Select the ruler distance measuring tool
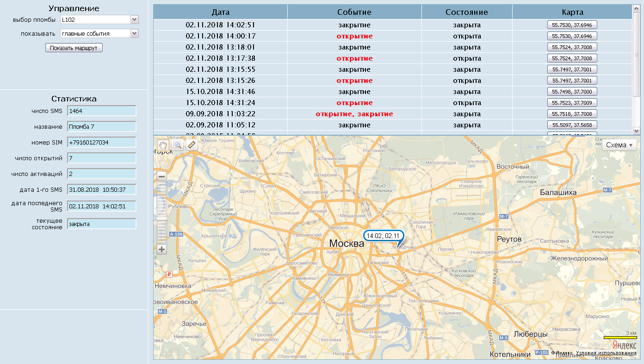 pos(192,145)
